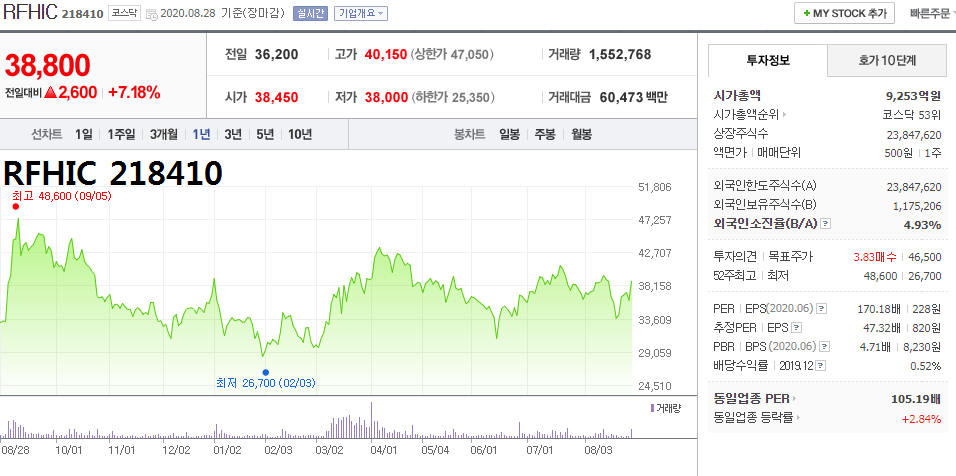Screen dimensions: 956x476
Task: Click the 하한가 25,350 lower limit text
Action: (x=453, y=98)
